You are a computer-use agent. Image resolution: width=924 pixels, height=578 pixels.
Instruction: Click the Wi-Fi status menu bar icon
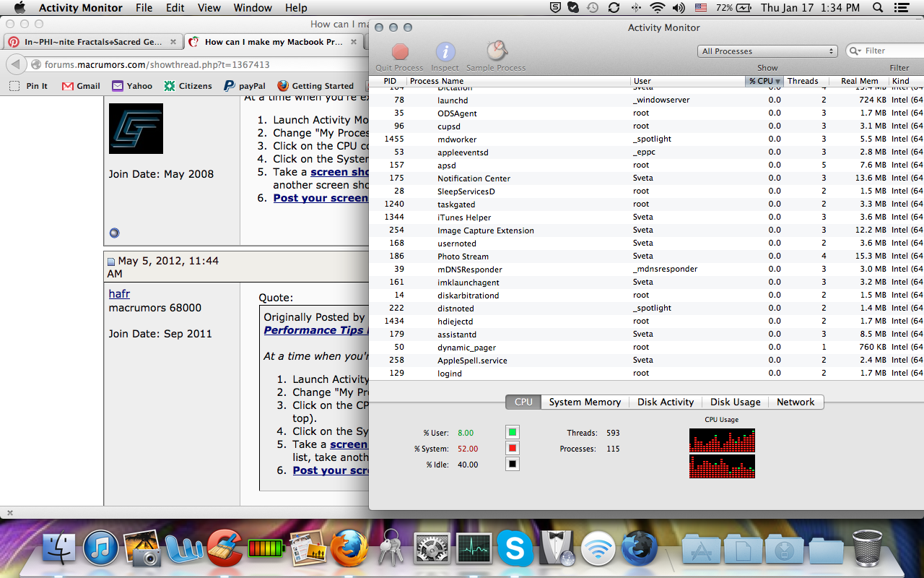(x=657, y=8)
